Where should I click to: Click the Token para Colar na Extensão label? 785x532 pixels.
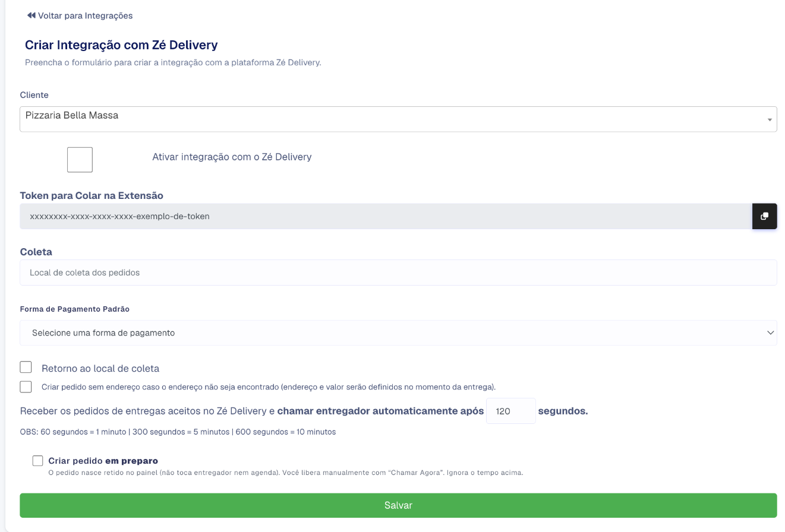pyautogui.click(x=92, y=195)
